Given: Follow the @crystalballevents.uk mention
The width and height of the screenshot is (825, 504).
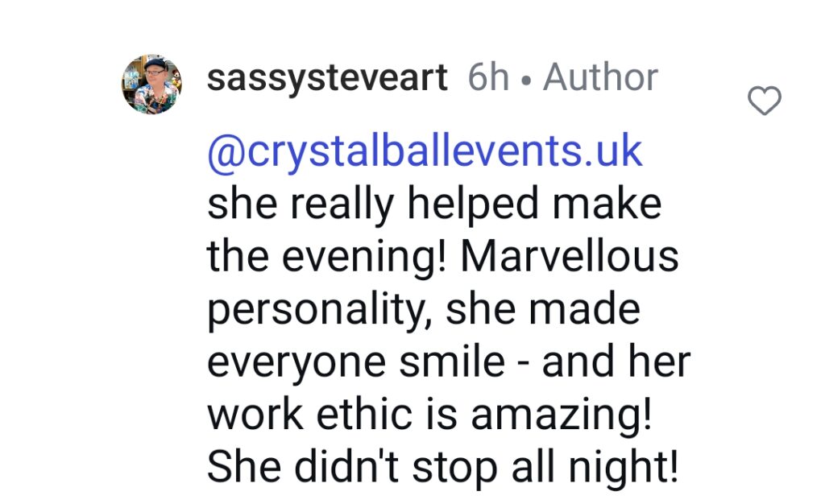Looking at the screenshot, I should [425, 152].
